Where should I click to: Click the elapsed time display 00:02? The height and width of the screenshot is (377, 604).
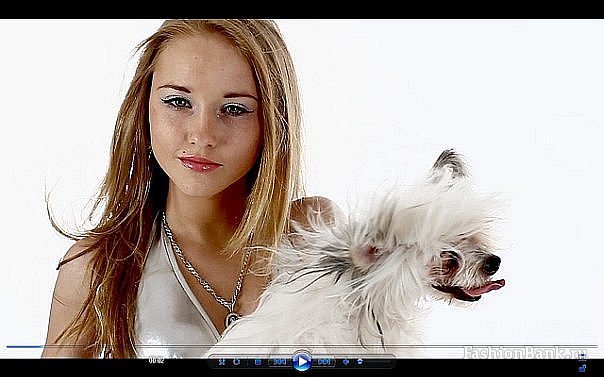pos(156,361)
